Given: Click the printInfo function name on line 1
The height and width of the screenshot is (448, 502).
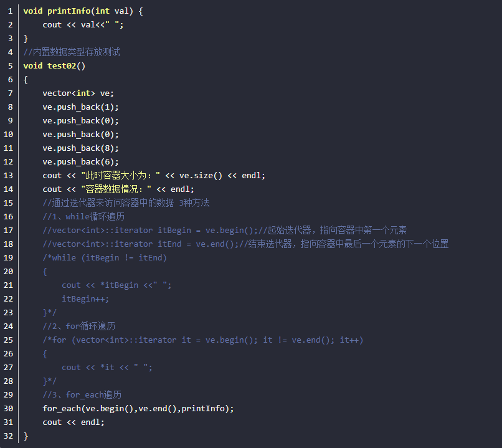Looking at the screenshot, I should [71, 11].
